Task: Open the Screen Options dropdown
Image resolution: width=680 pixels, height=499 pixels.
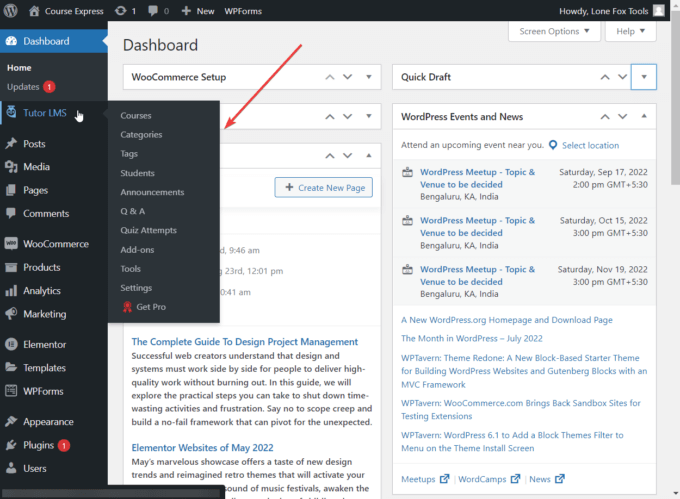Action: point(554,31)
